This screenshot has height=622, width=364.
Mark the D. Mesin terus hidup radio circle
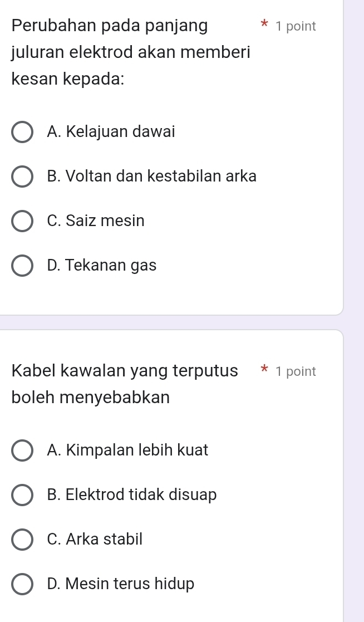[x=22, y=584]
